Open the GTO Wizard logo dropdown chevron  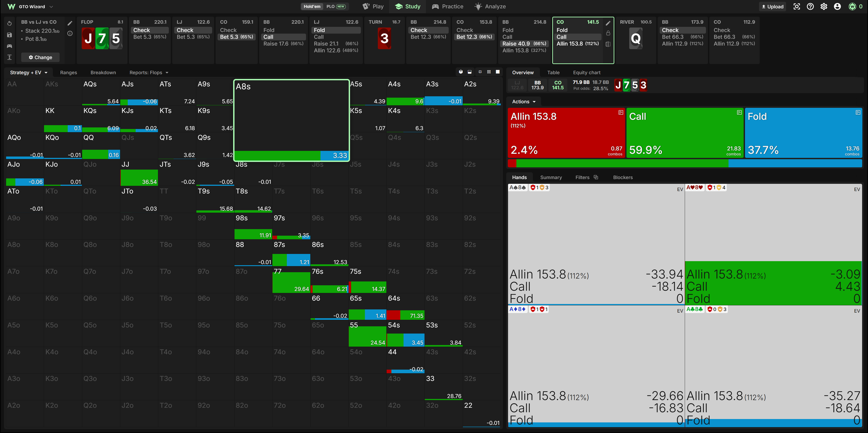click(51, 7)
